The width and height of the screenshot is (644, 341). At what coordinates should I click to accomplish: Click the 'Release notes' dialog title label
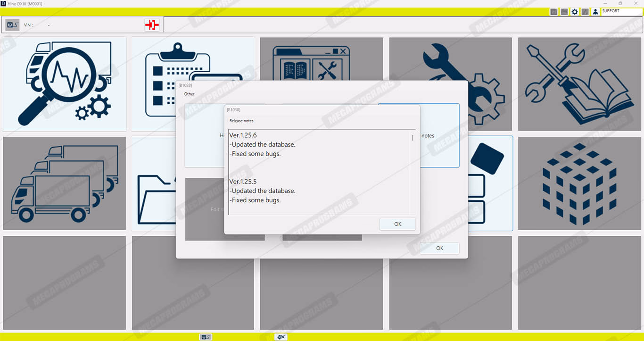click(241, 121)
